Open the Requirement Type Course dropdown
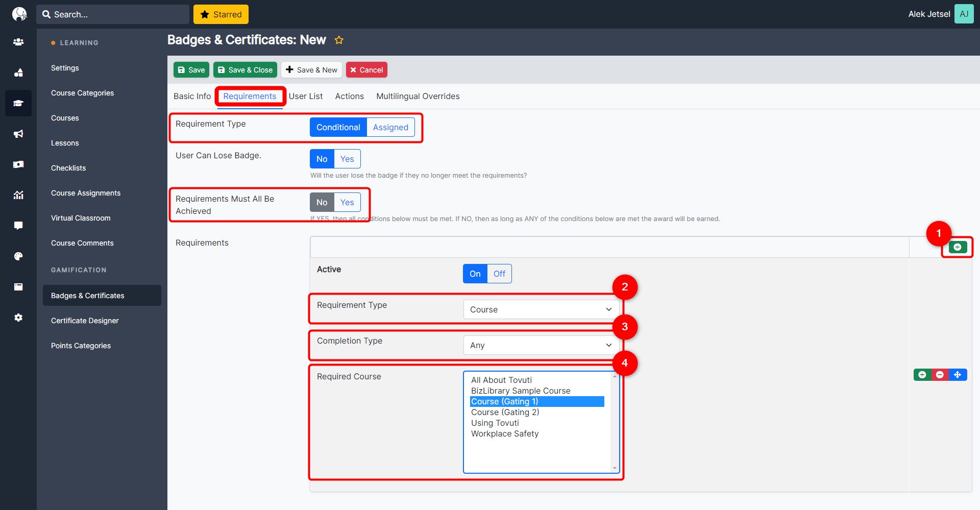The width and height of the screenshot is (980, 510). 541,309
